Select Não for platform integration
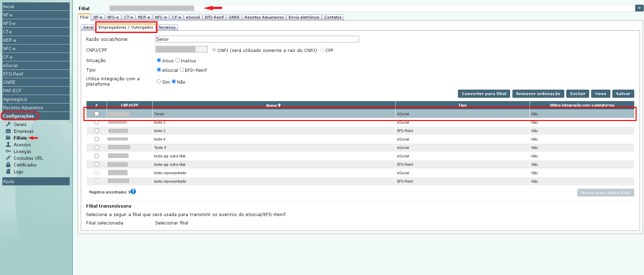Viewport: 644px width, 275px height. pyautogui.click(x=174, y=82)
